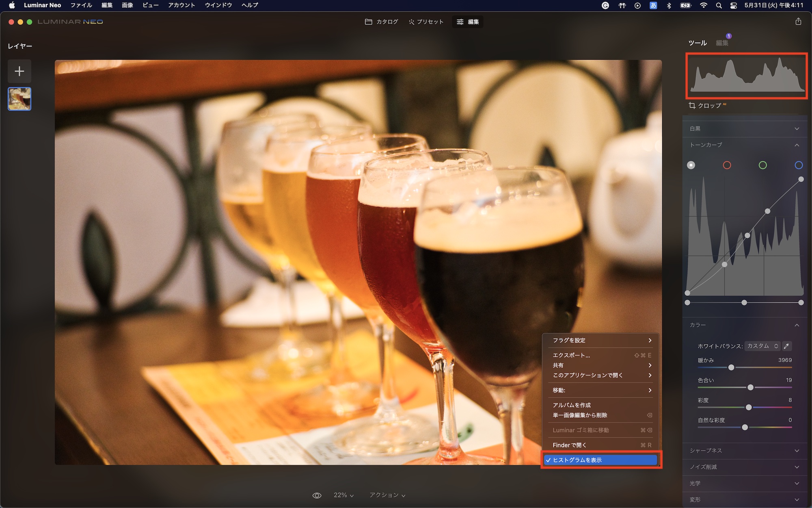Screen dimensions: 812x508
Task: Click the add layer plus button
Action: point(19,72)
